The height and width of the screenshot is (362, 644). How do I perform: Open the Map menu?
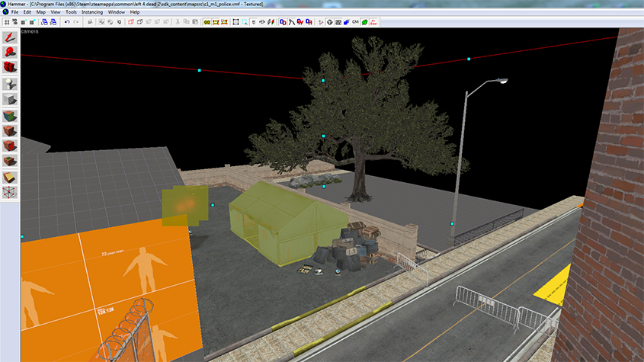pos(40,12)
